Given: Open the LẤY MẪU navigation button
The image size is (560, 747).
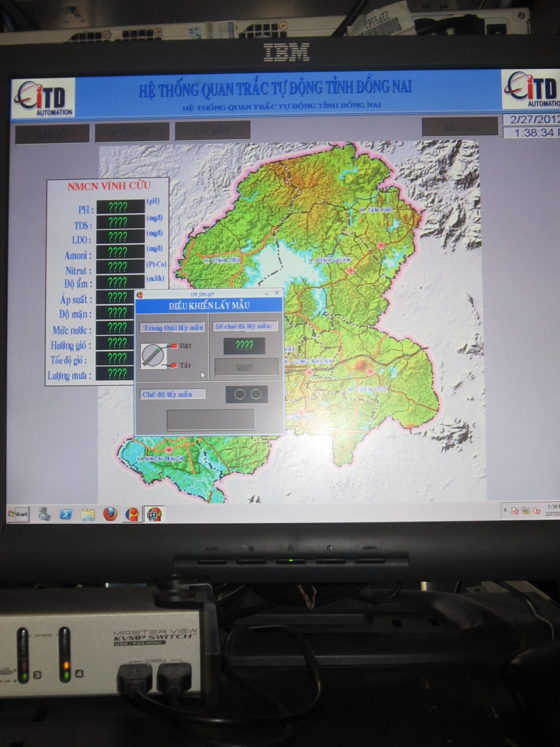Looking at the screenshot, I should [x=213, y=130].
